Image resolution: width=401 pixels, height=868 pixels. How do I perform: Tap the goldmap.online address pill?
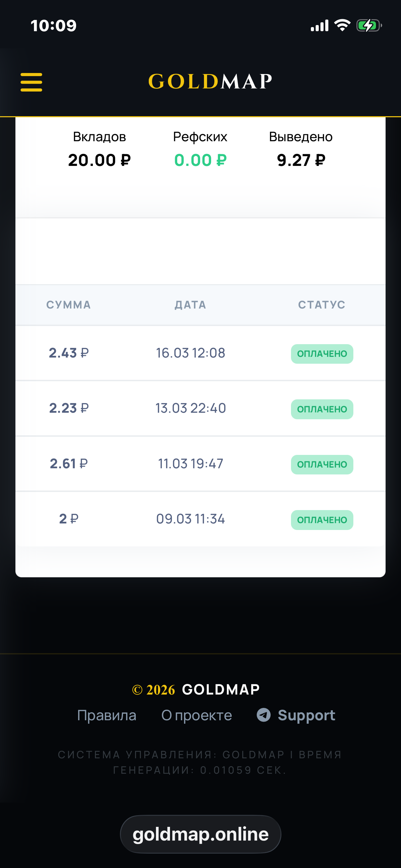point(200,834)
